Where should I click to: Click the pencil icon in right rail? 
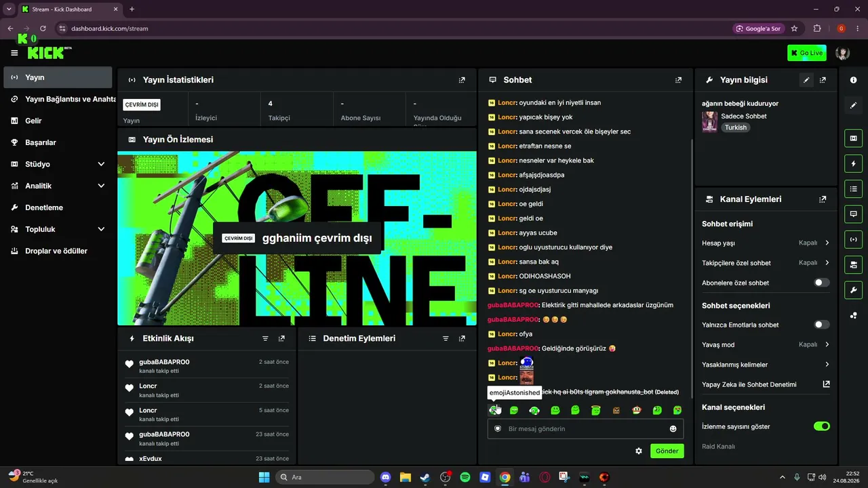(853, 105)
